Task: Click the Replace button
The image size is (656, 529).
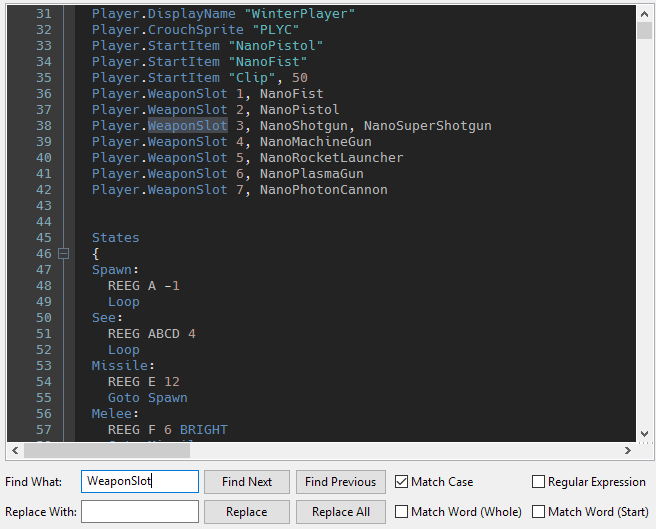Action: tap(247, 512)
